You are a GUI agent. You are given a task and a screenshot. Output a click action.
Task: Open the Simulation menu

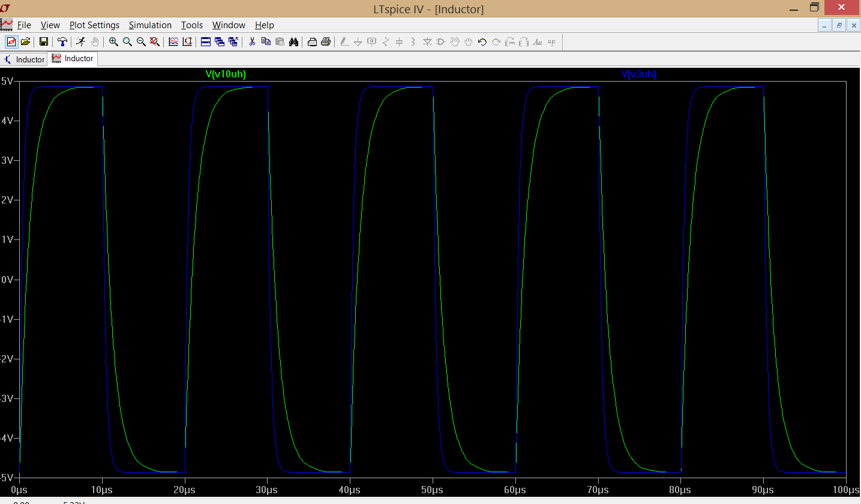pos(150,25)
